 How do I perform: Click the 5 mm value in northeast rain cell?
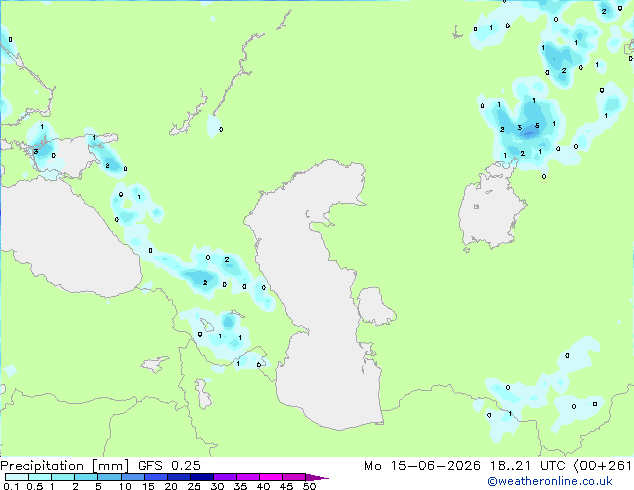tap(537, 126)
